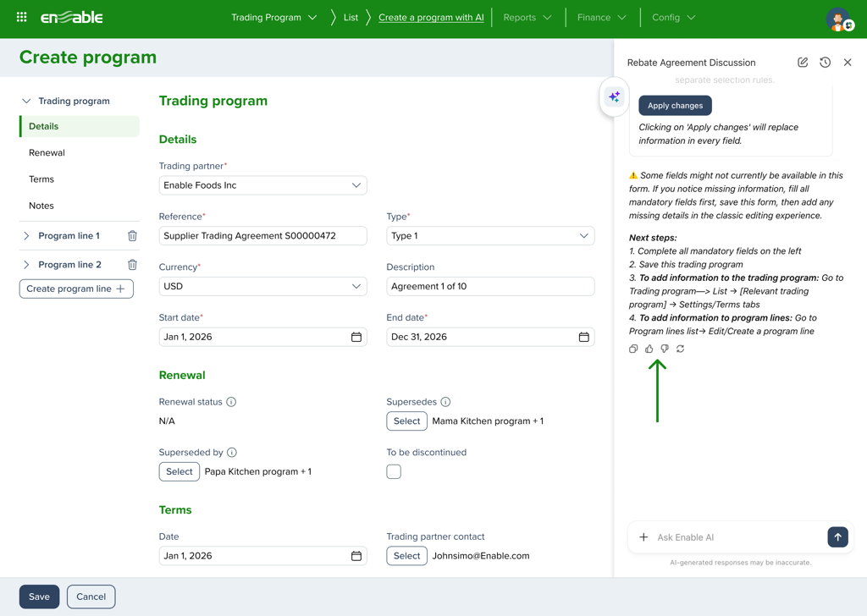Open the Start date calendar picker

coord(356,337)
